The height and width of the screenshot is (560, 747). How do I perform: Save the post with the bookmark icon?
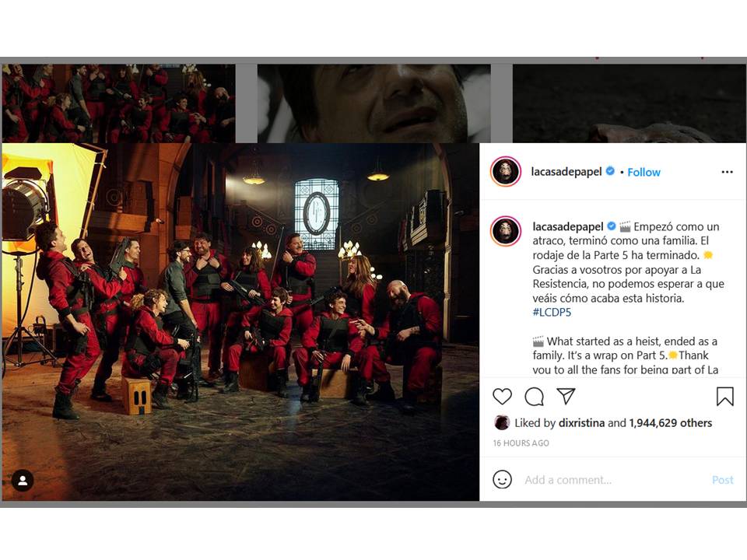pyautogui.click(x=724, y=396)
